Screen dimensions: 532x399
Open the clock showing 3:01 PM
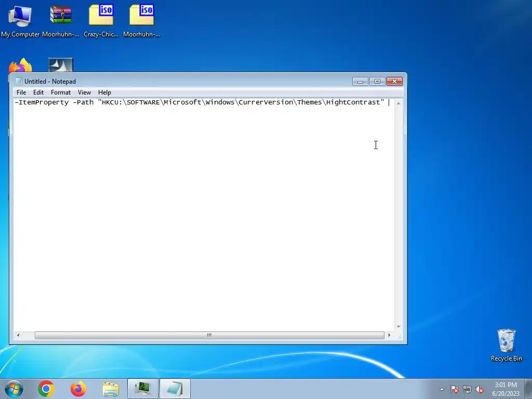point(506,389)
